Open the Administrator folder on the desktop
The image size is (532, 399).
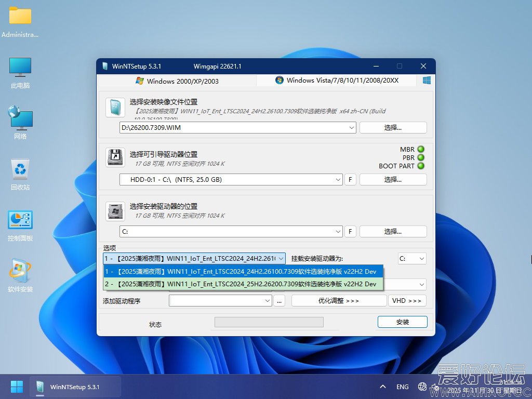click(20, 22)
